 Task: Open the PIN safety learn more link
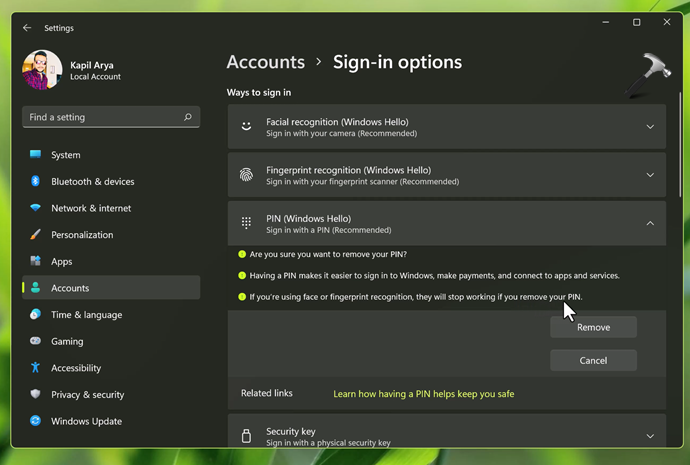coord(423,394)
